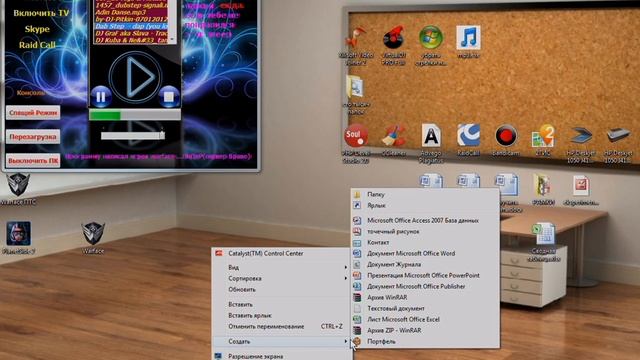Click the Спящий Режим button

coord(33,113)
